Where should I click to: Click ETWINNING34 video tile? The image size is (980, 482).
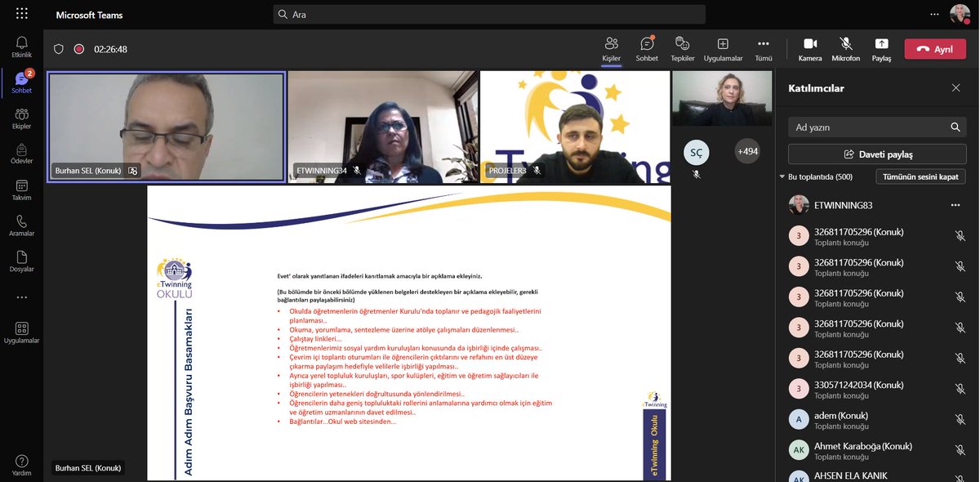pos(382,127)
